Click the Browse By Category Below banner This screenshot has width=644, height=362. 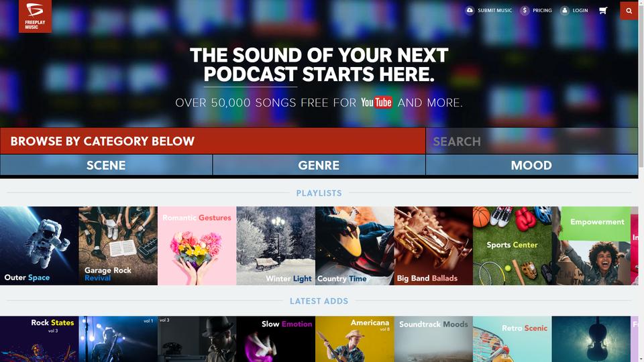[x=213, y=141]
